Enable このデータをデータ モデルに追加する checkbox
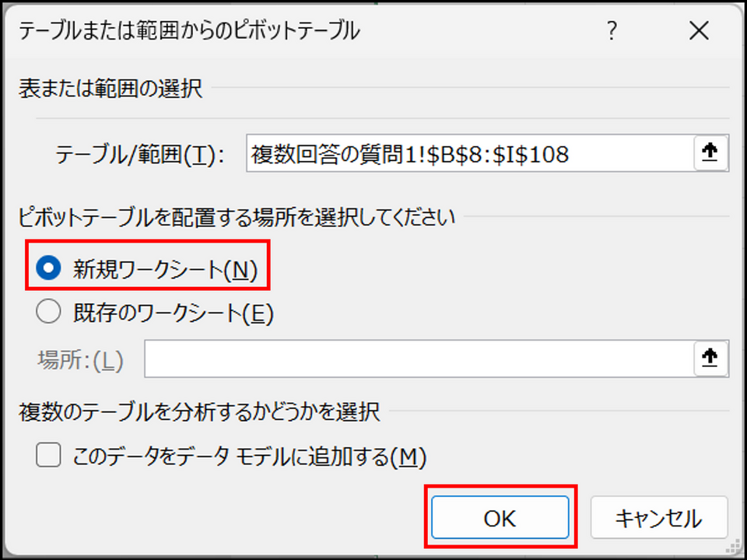 click(48, 455)
